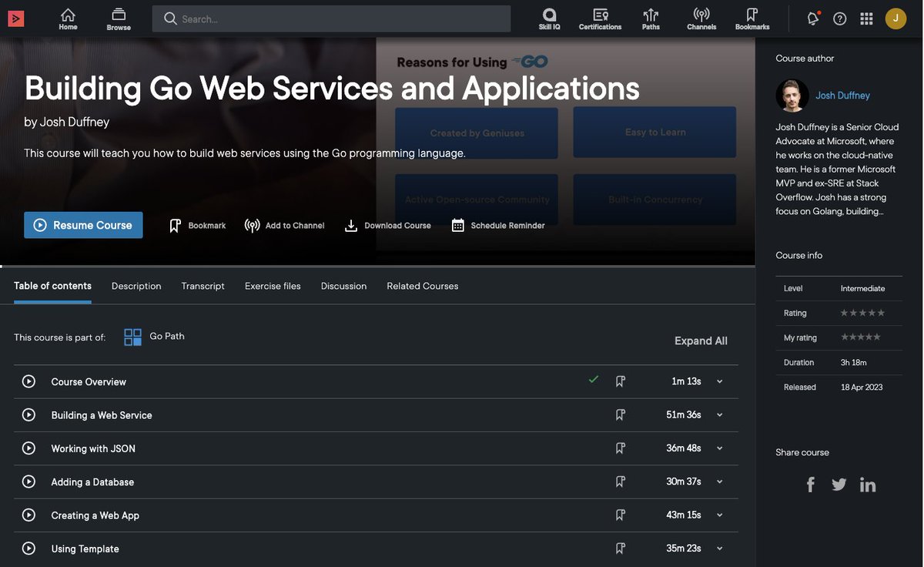This screenshot has width=924, height=567.
Task: Expand the Adding a Database chevron
Action: (720, 481)
